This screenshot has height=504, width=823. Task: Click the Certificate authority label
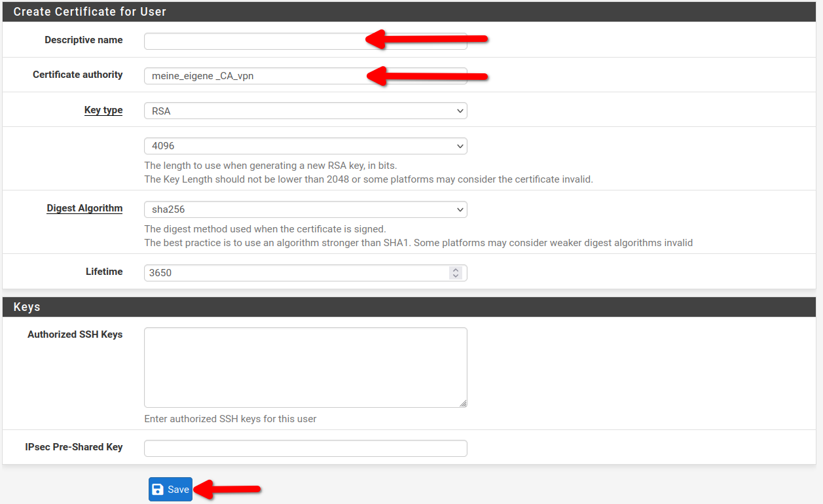78,75
